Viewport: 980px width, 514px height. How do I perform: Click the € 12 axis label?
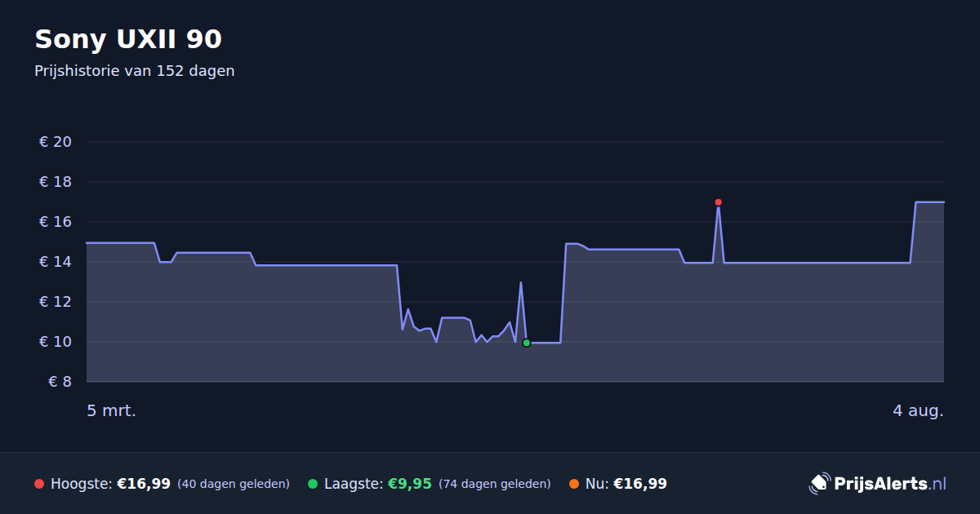(x=56, y=302)
